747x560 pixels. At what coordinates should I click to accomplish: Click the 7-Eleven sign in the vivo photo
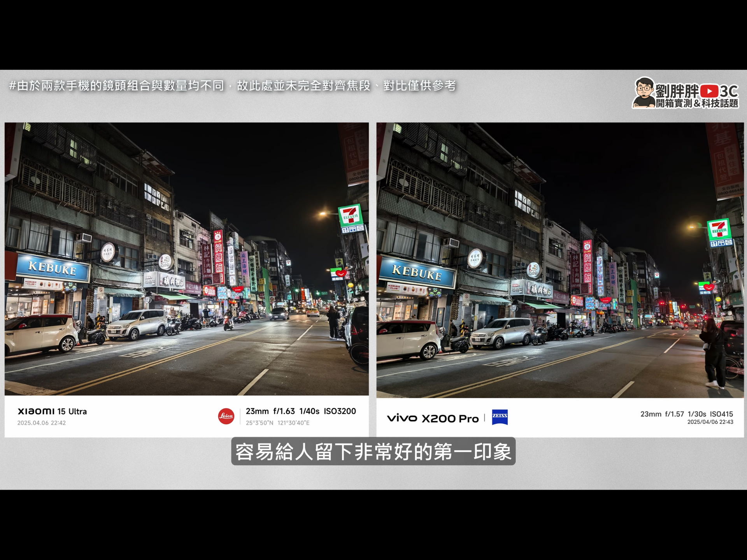point(719,230)
